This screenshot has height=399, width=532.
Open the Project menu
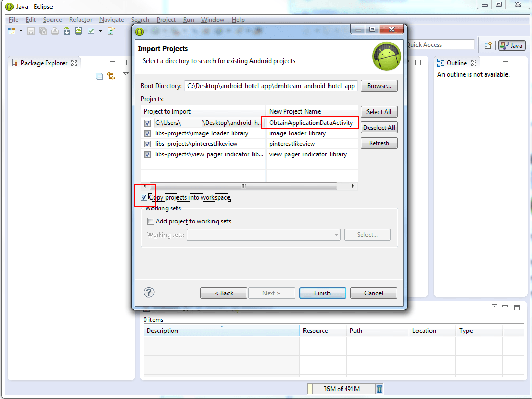(x=166, y=20)
